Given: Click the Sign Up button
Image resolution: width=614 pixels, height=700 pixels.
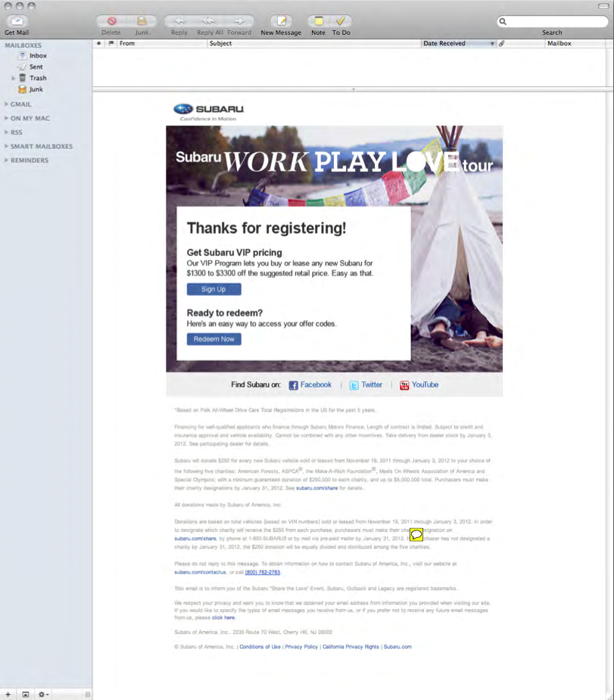Looking at the screenshot, I should (x=214, y=289).
